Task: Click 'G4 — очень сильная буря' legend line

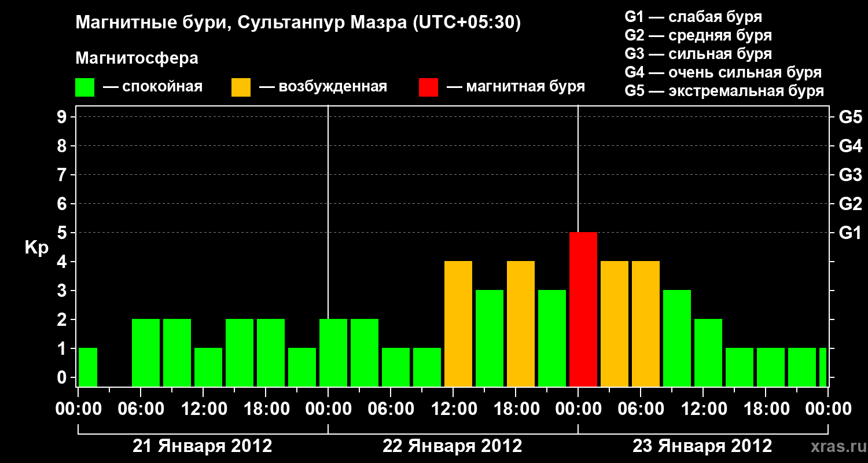Action: click(723, 72)
